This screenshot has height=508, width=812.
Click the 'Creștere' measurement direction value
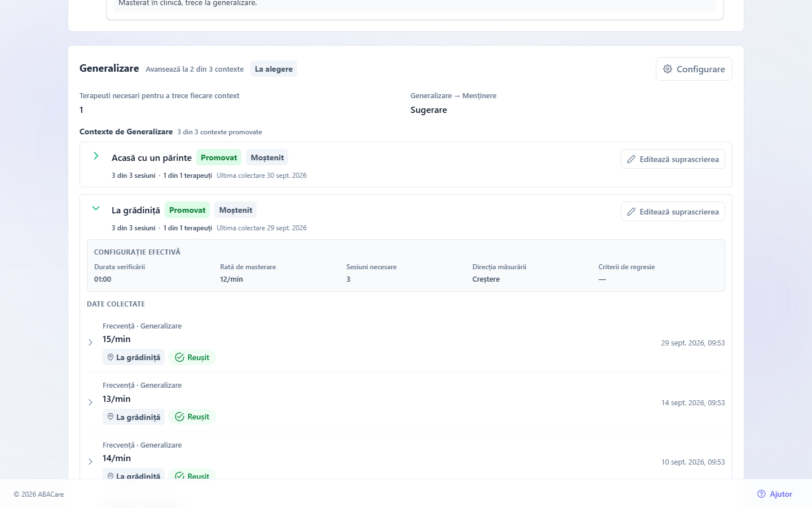coord(486,279)
